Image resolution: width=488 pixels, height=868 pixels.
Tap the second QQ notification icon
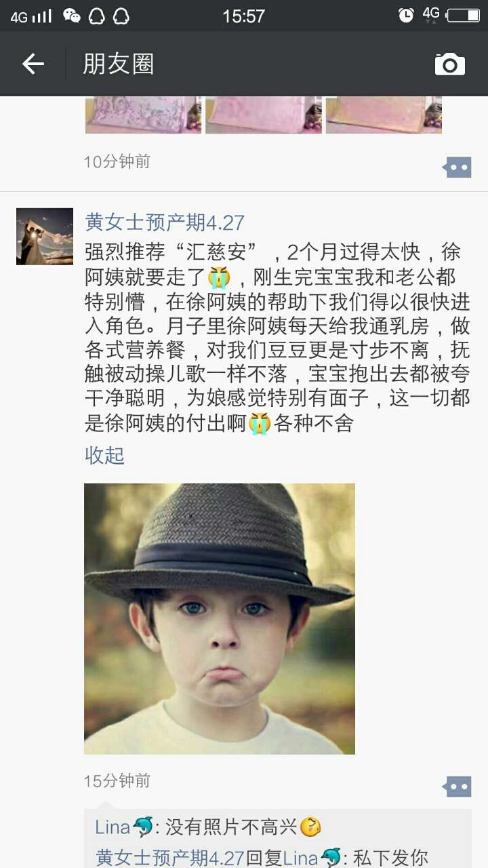pos(121,16)
